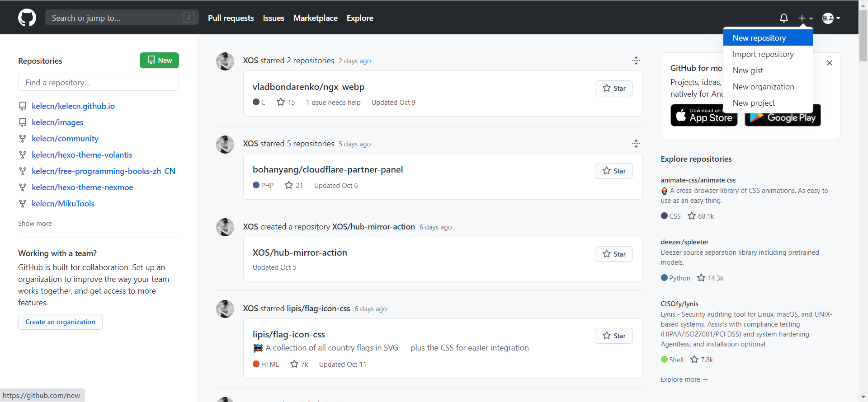This screenshot has width=868, height=402.
Task: Go to GitHub home via Octocat logo
Action: (27, 18)
